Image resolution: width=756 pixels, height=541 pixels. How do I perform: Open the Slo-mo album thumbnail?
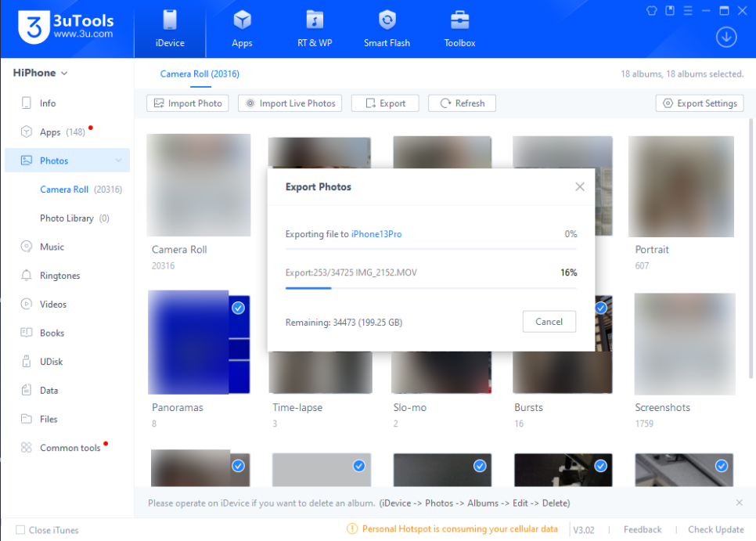point(441,372)
